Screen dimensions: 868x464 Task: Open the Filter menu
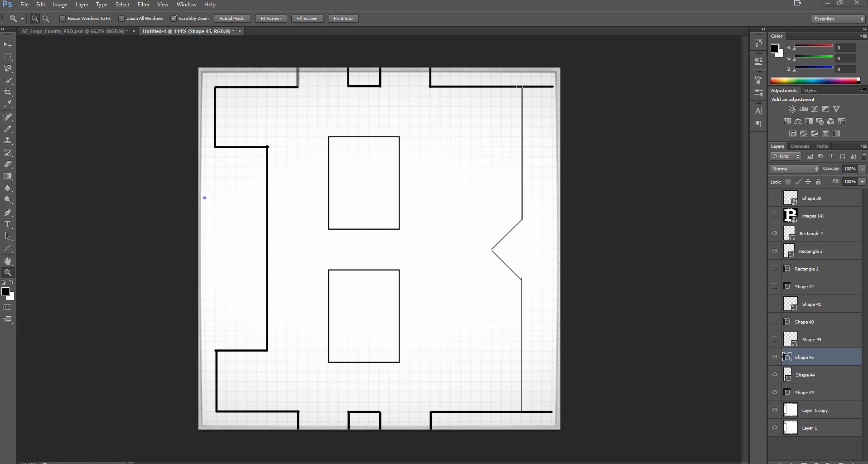[144, 5]
